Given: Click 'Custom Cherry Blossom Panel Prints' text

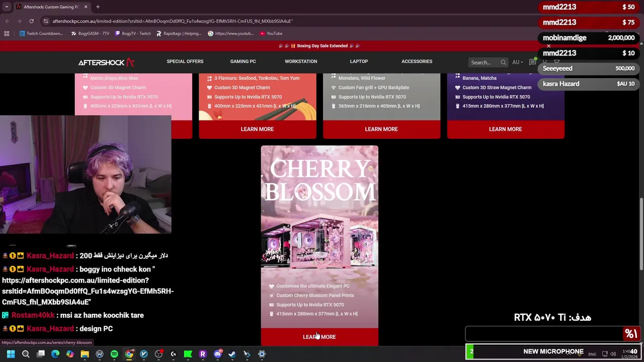Looking at the screenshot, I should 315,295.
